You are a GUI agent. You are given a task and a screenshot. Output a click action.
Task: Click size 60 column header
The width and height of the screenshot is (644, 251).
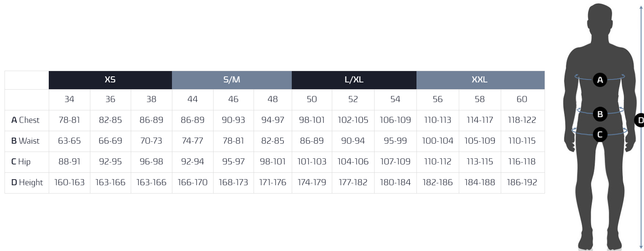522,99
